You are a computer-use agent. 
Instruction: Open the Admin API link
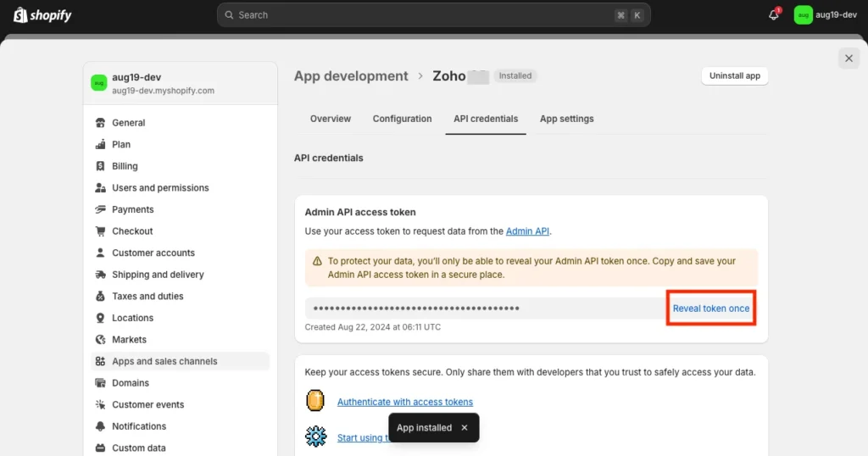[527, 231]
